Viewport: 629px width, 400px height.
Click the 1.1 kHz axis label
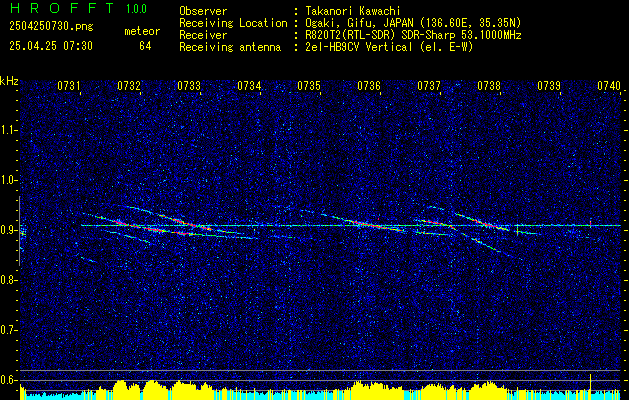9,130
